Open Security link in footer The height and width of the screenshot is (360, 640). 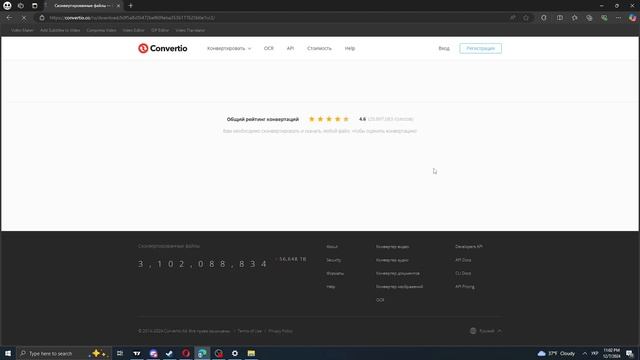(x=333, y=260)
